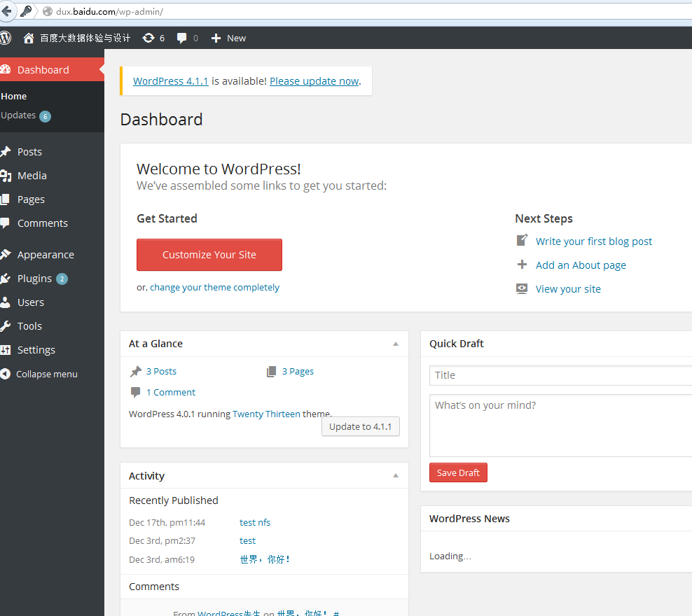Click the Quick Draft Title field
Screen dimensions: 692x616
560,375
